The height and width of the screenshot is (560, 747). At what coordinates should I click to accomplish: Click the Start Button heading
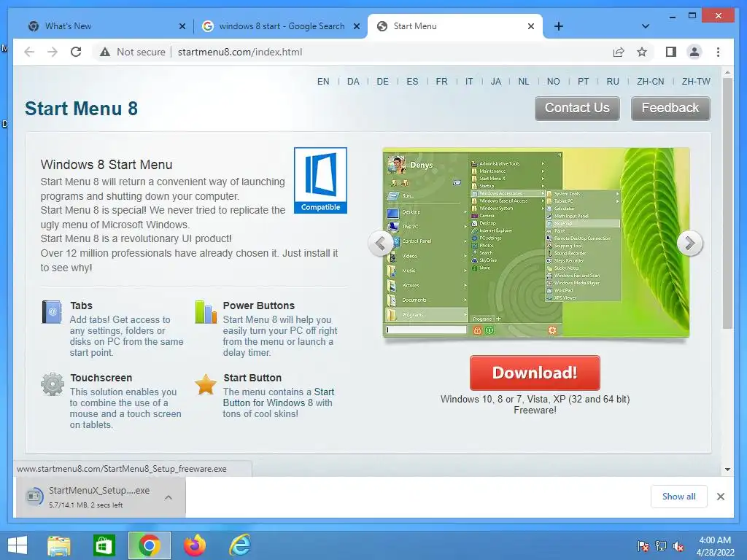point(252,378)
